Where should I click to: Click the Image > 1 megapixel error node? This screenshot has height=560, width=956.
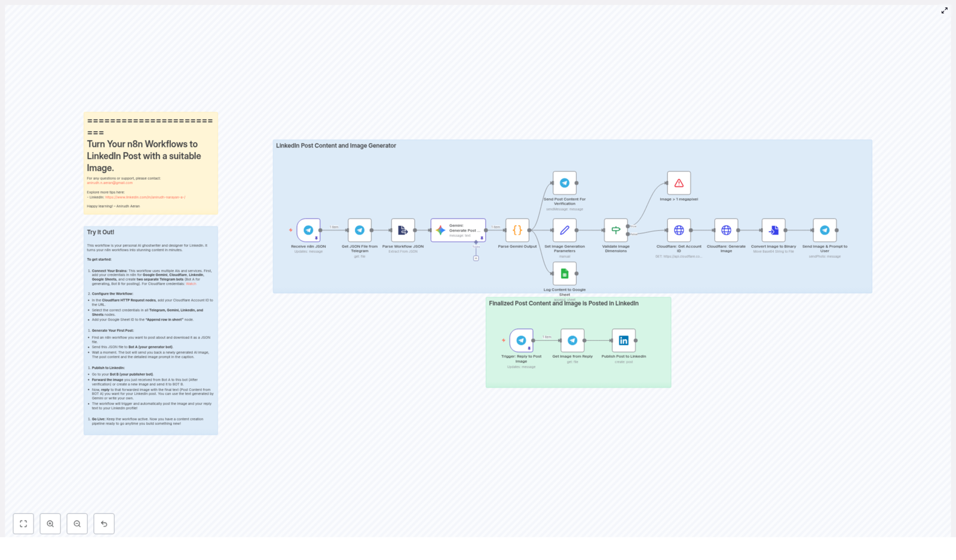(679, 183)
